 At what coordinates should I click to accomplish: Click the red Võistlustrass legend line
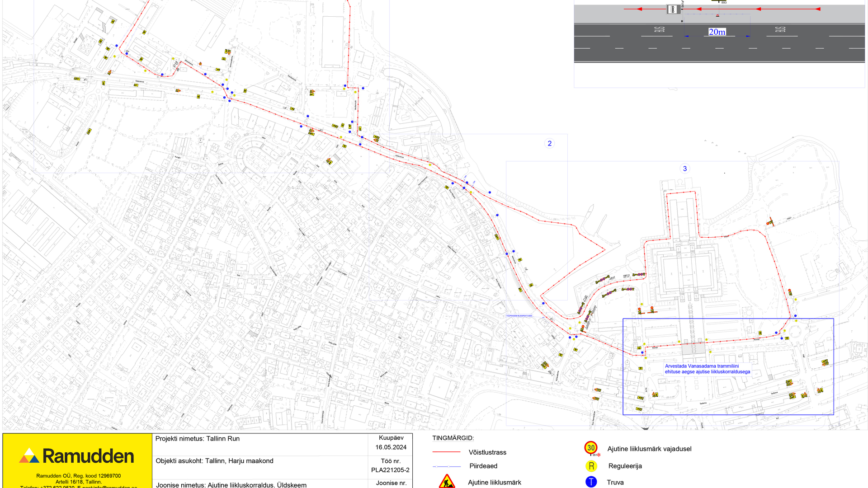[446, 452]
